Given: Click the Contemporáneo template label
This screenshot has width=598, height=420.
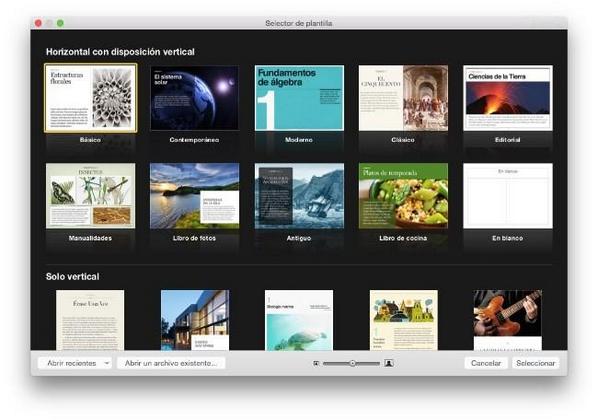Looking at the screenshot, I should (x=195, y=140).
